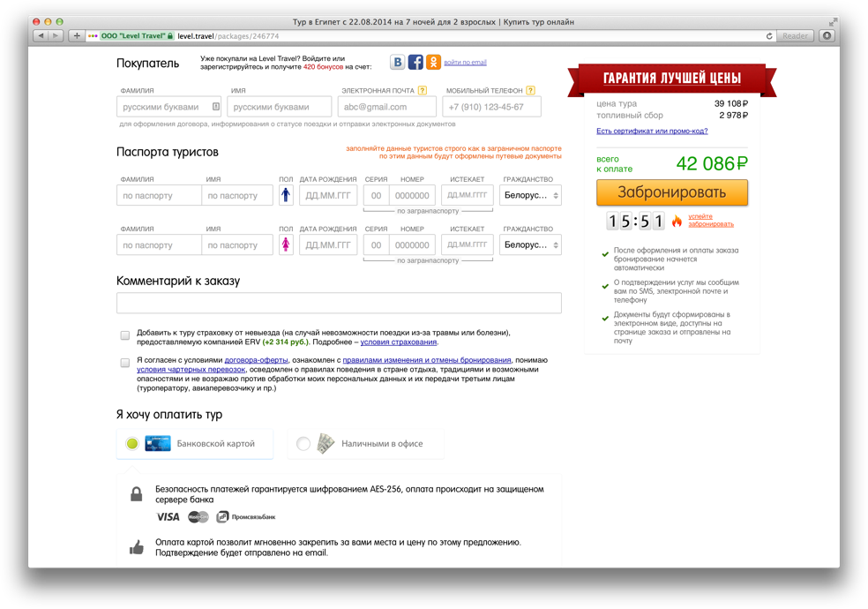Click the padlock security icon

click(x=136, y=494)
